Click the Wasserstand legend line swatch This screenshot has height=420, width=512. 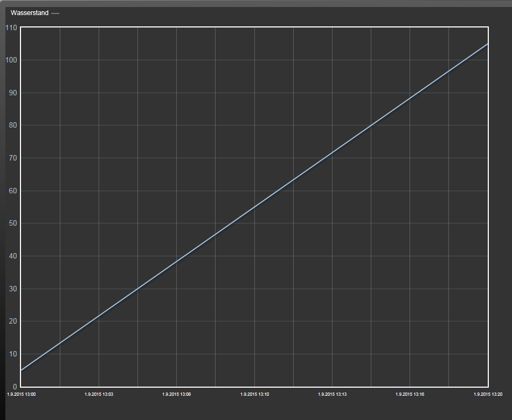tap(55, 13)
